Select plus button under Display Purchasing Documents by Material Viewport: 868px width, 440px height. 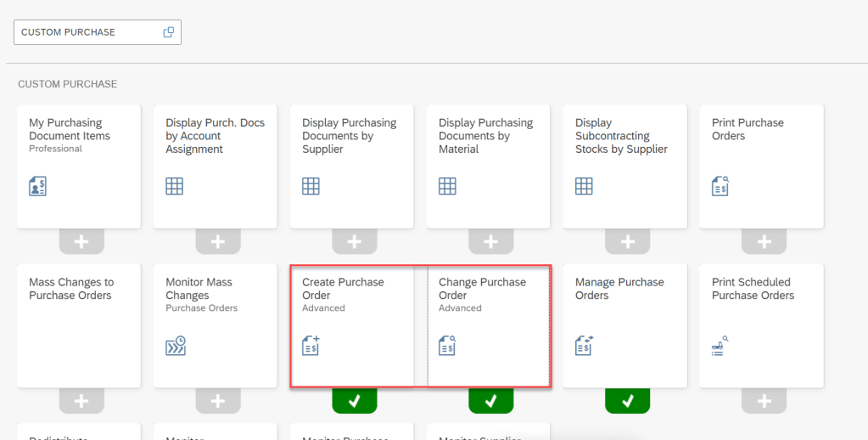(490, 242)
